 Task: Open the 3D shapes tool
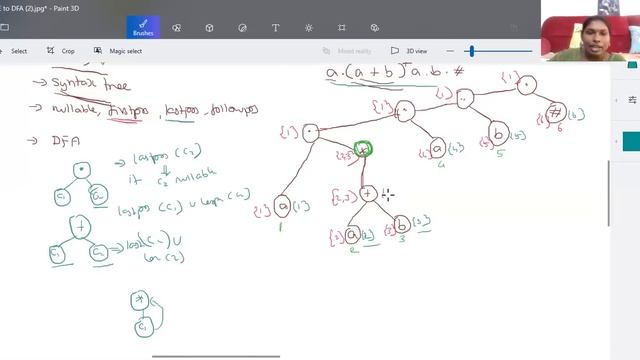(209, 28)
